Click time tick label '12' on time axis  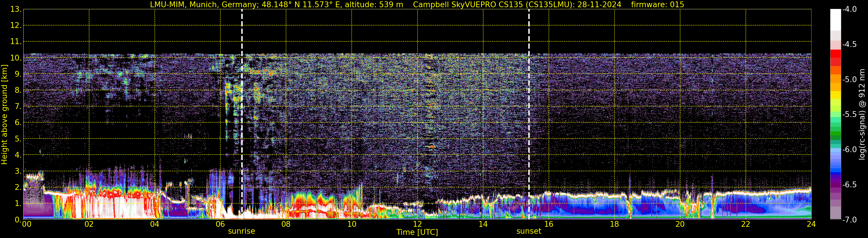pos(417,224)
